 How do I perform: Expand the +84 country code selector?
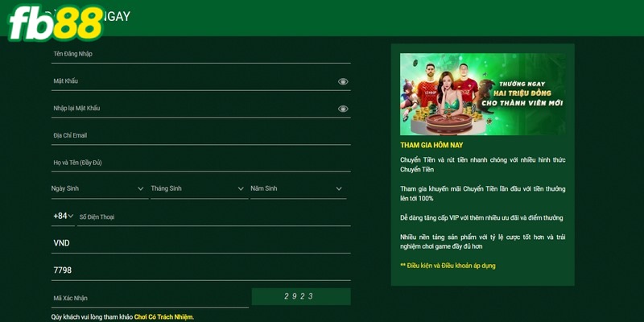pos(63,216)
